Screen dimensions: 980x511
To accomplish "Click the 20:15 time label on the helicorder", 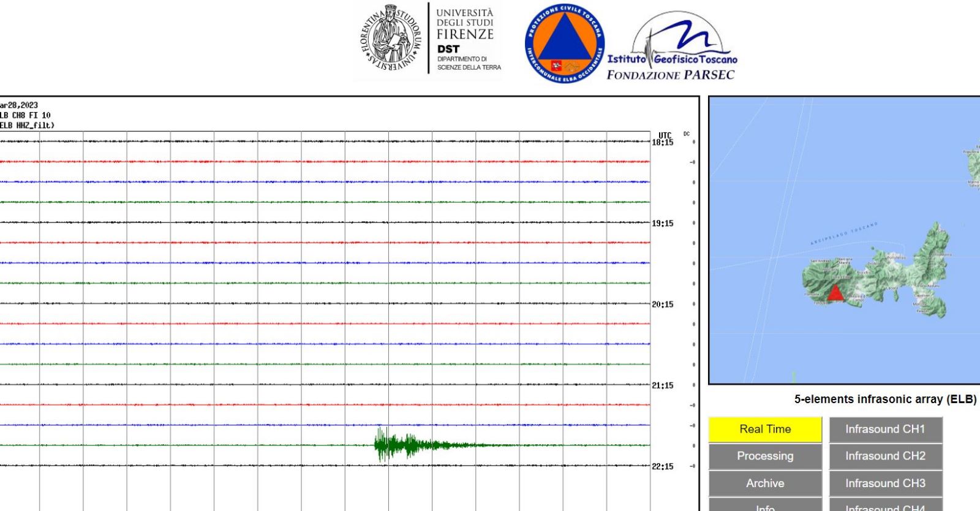I will point(663,305).
